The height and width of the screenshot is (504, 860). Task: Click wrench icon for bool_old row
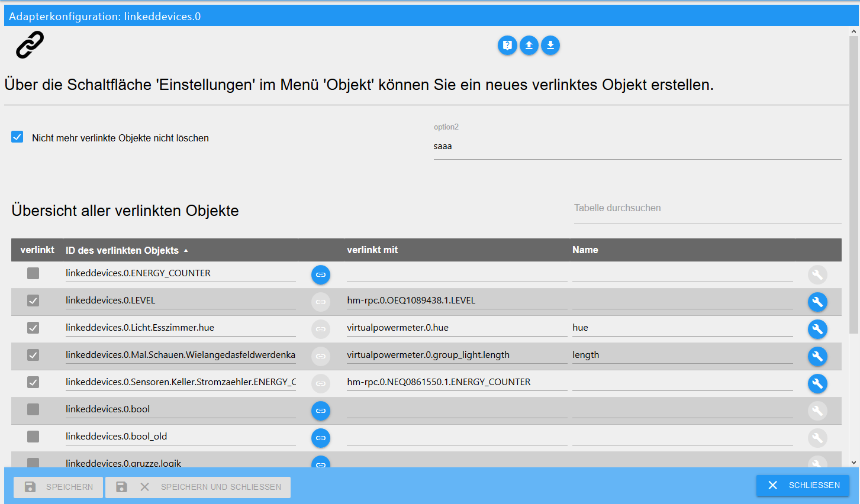point(817,438)
